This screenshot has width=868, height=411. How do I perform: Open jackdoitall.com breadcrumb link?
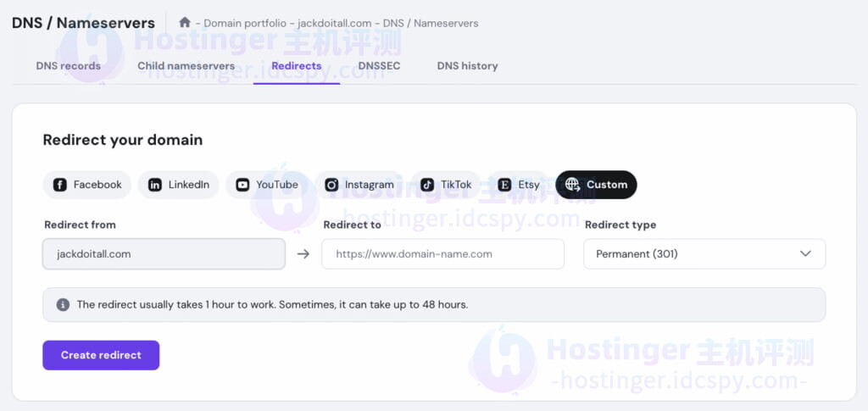tap(334, 23)
